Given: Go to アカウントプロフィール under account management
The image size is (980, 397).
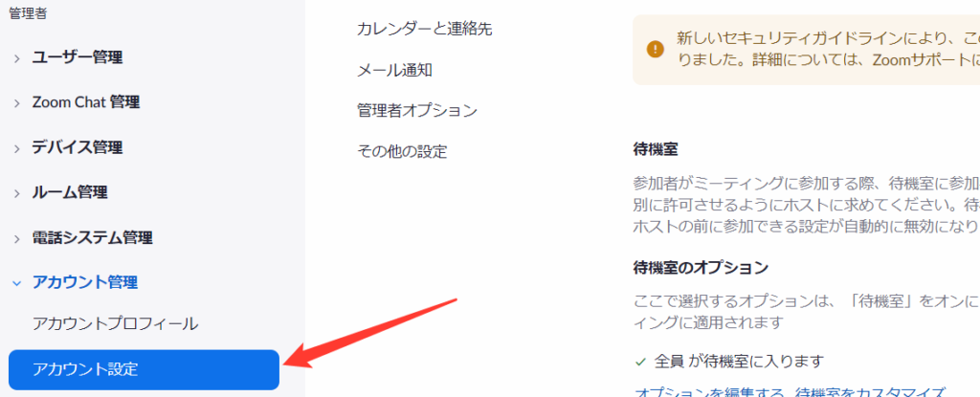Looking at the screenshot, I should pos(116,324).
